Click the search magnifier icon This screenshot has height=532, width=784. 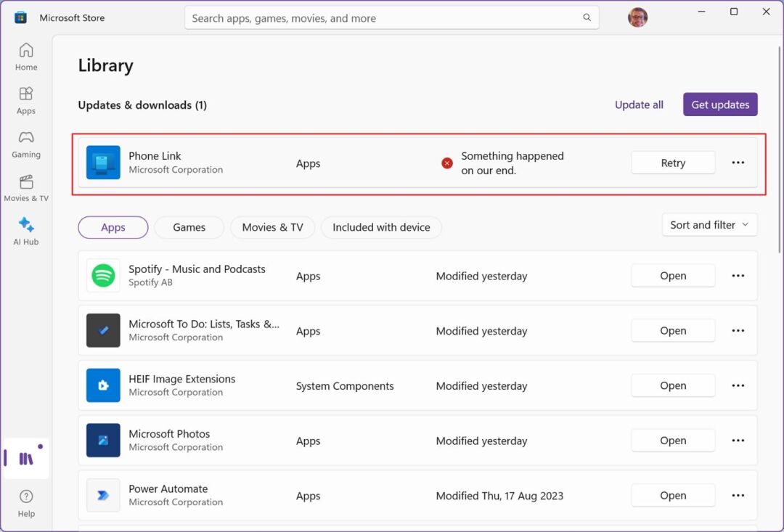pos(587,17)
